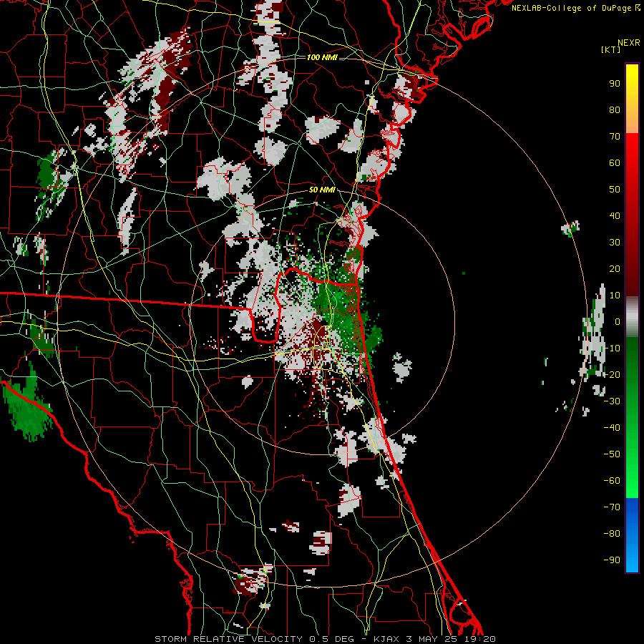
Task: Click the 10 value on velocity scale
Action: 615,296
